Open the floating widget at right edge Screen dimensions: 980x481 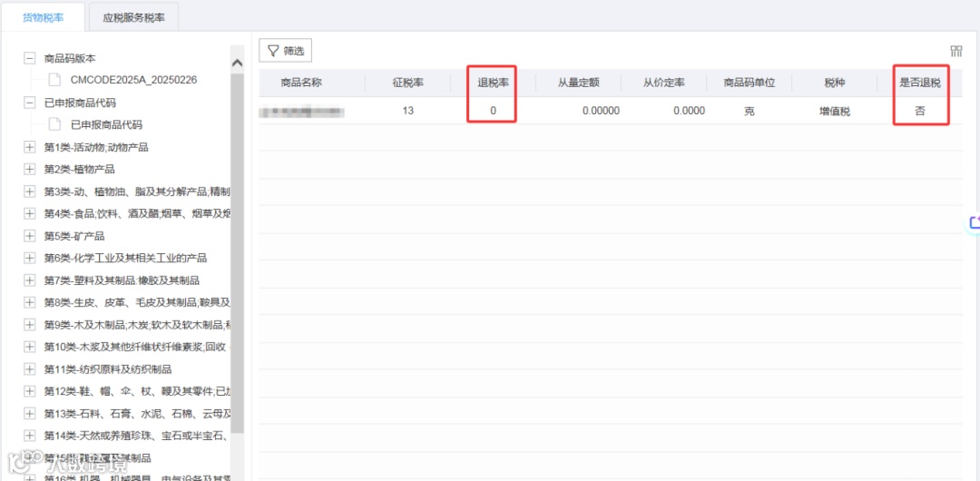pos(974,222)
